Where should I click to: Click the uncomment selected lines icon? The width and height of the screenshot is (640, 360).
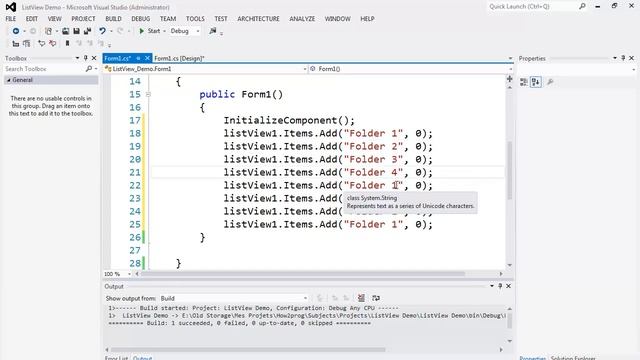point(52,43)
